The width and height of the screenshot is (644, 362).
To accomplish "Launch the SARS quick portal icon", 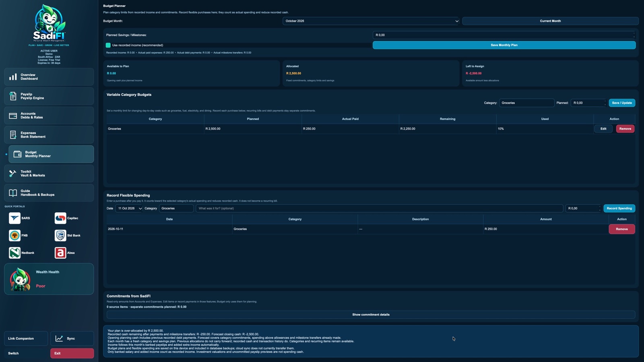I will click(x=14, y=218).
